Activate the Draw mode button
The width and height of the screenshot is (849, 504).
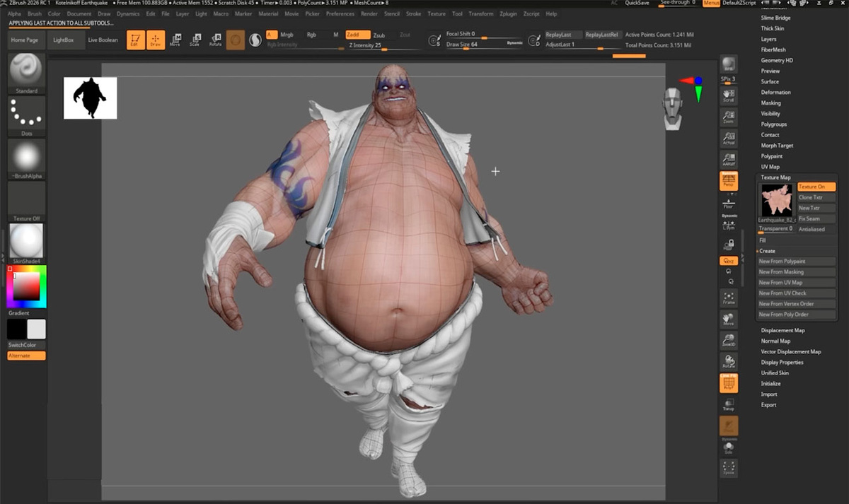[156, 40]
